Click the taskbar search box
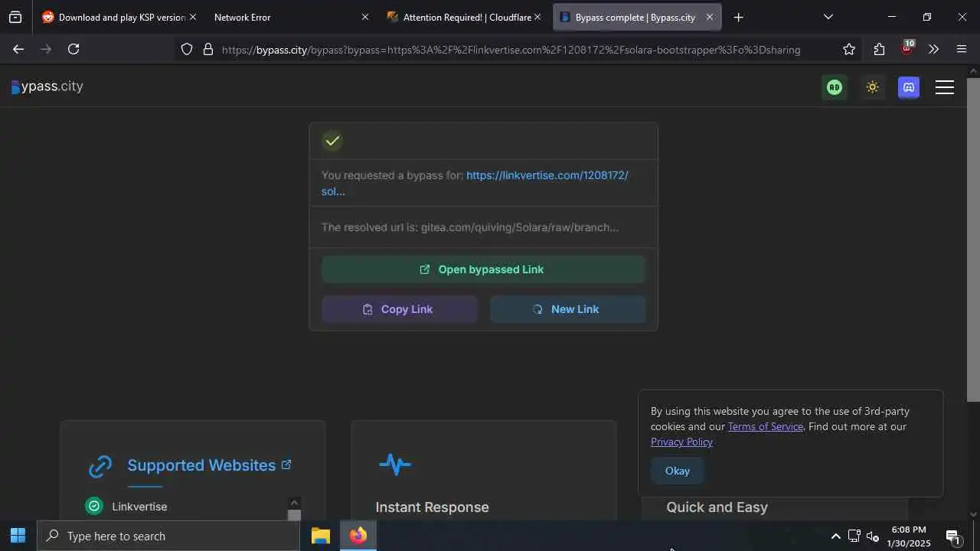The width and height of the screenshot is (980, 551). tap(168, 536)
